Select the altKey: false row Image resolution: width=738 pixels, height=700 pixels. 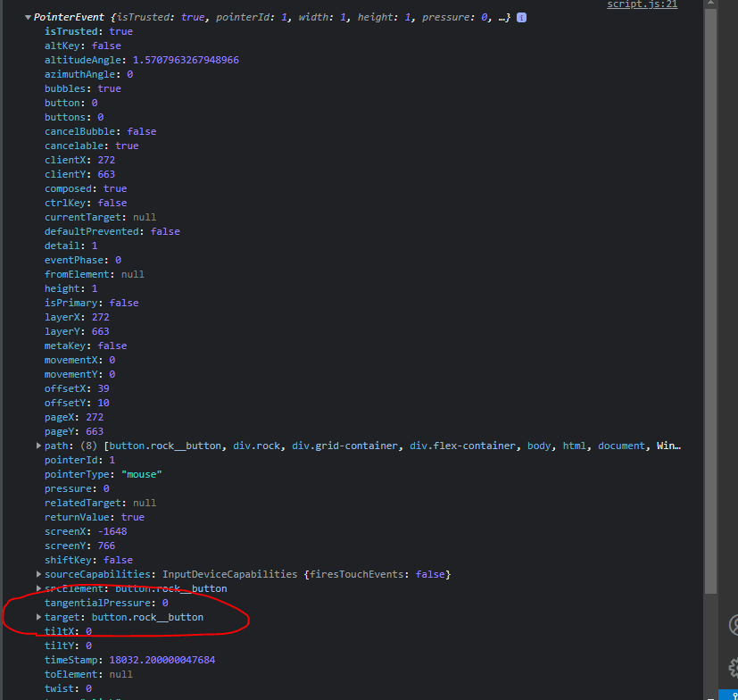(83, 46)
